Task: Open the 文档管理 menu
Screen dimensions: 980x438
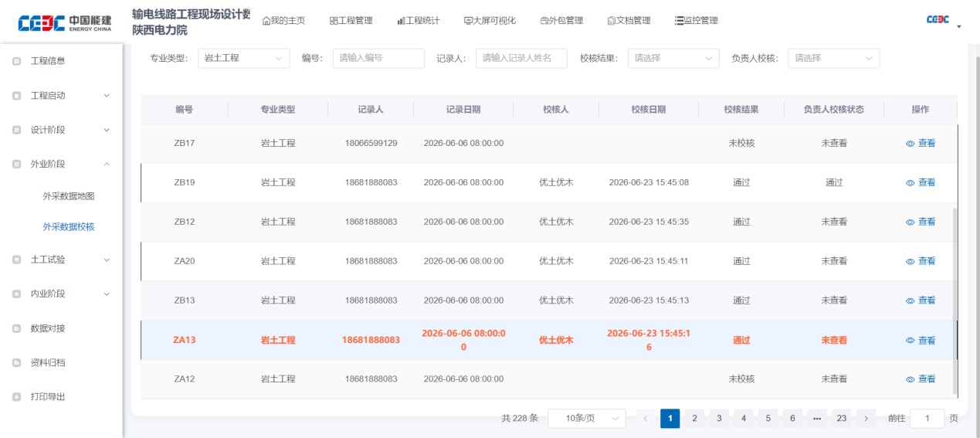Action: (629, 21)
